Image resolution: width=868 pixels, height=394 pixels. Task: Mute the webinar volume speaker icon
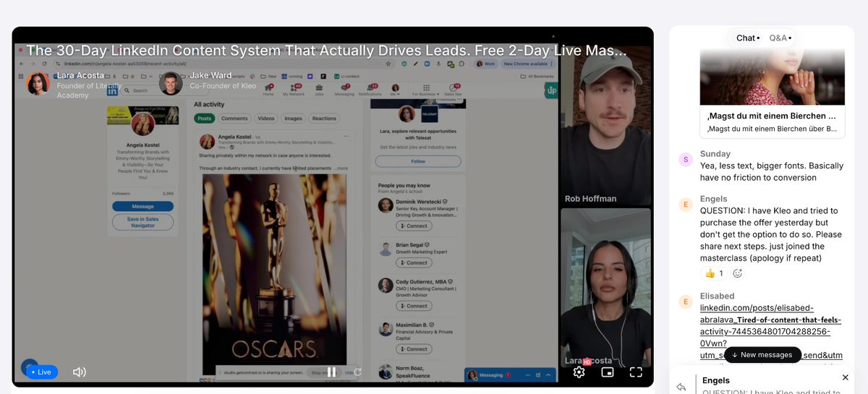point(80,372)
